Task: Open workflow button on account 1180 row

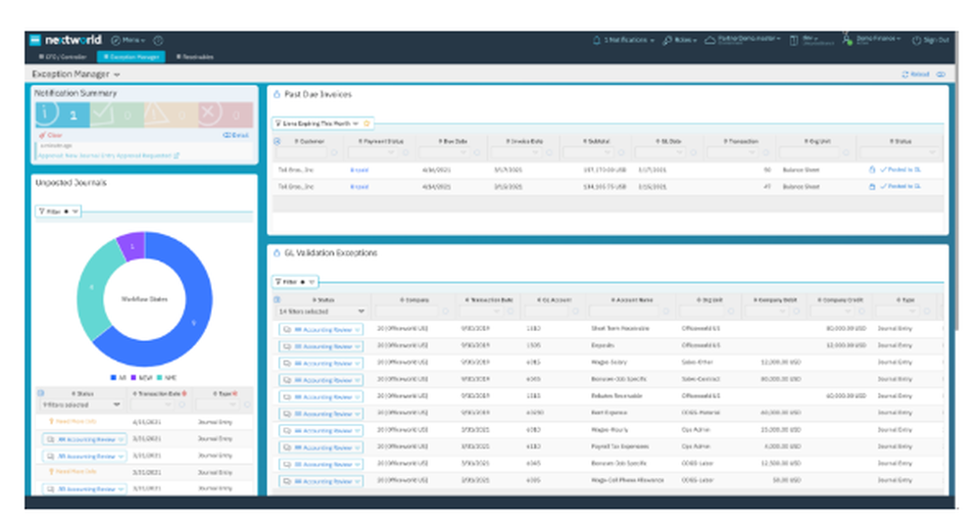Action: [321, 329]
